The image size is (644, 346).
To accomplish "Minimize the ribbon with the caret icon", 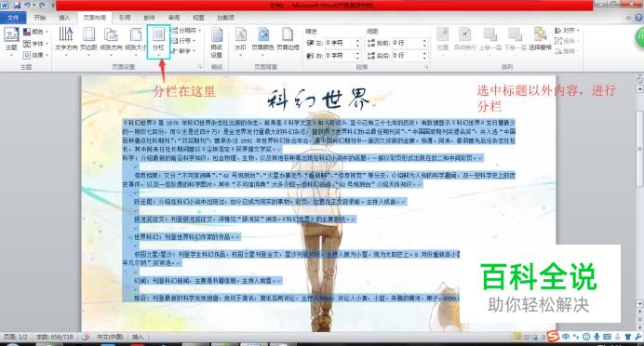I will tap(628, 18).
